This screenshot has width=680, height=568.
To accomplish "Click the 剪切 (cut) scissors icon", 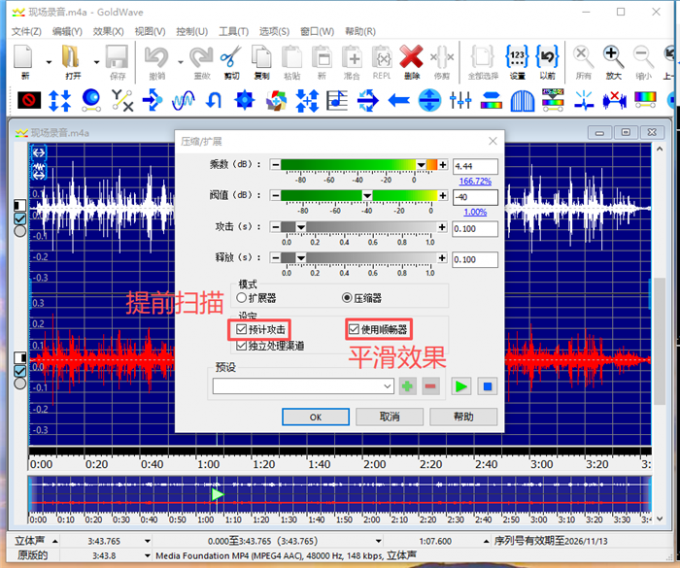I will coord(231,58).
